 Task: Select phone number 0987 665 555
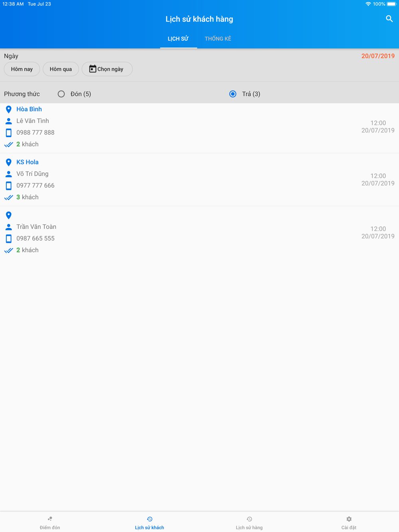click(36, 238)
